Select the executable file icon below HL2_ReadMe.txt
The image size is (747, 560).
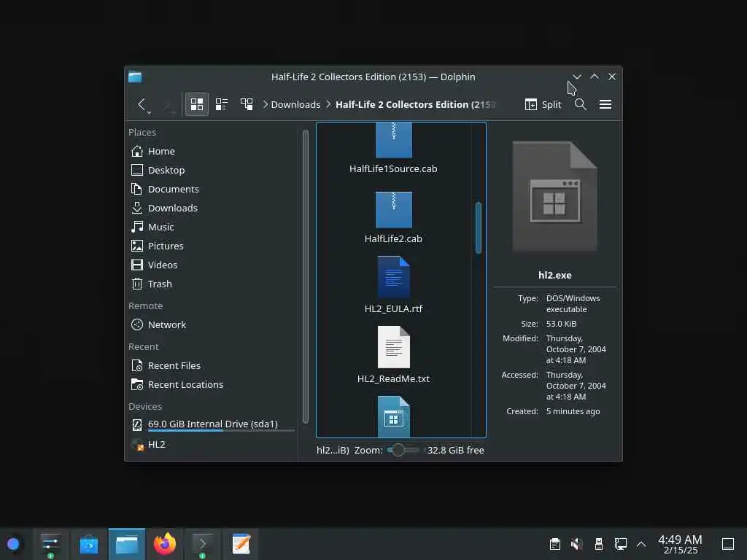point(393,416)
